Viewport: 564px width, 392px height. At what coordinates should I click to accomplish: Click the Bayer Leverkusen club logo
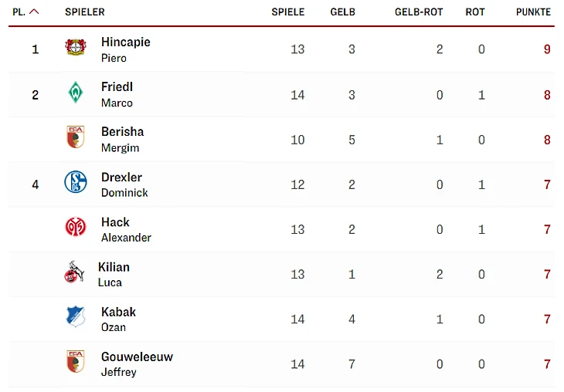76,48
